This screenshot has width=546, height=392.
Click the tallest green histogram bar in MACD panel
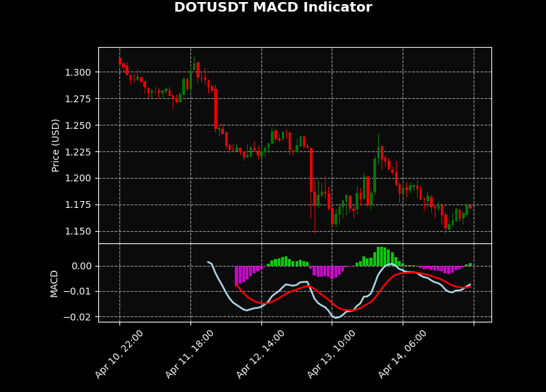tap(378, 256)
